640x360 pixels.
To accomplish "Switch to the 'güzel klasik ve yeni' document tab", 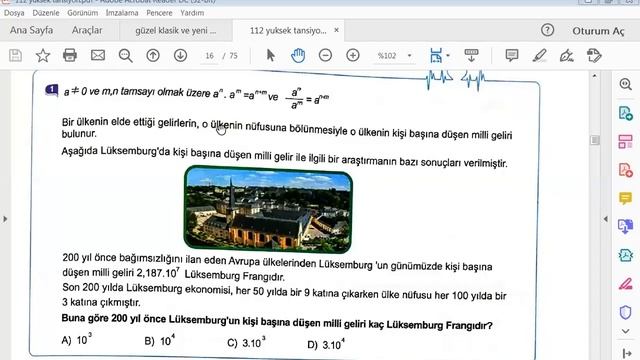I will coord(176,31).
